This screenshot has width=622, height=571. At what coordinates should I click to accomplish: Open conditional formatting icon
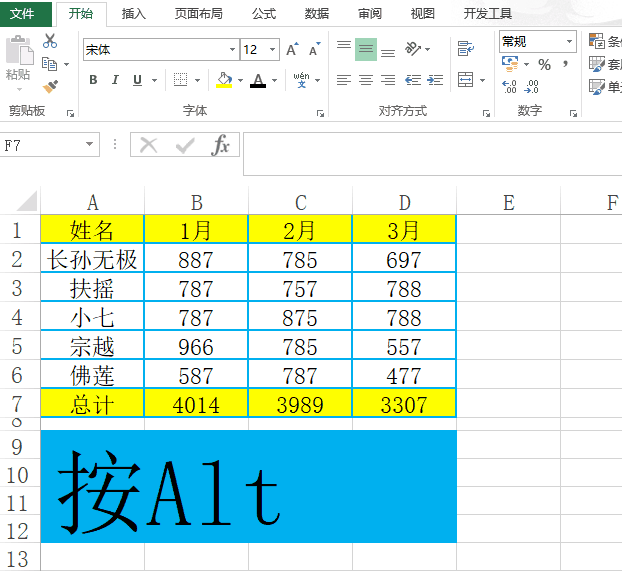coord(597,41)
